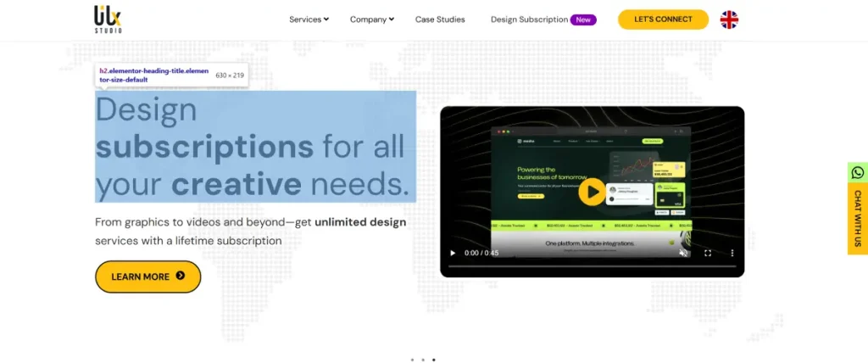Click the video progress bar
The width and height of the screenshot is (868, 363).
(591, 266)
